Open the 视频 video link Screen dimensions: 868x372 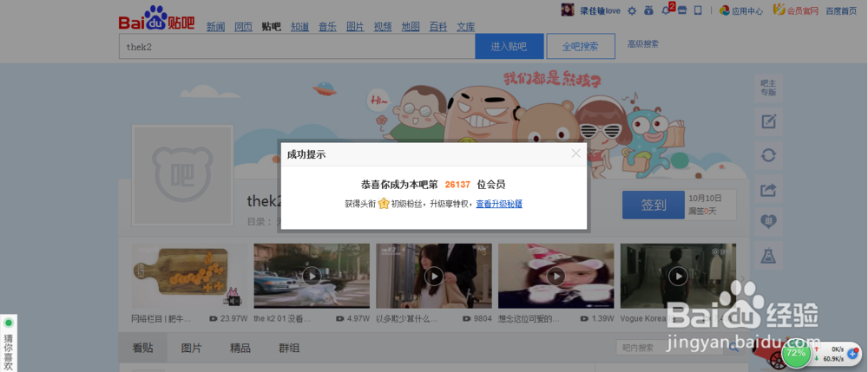[383, 27]
